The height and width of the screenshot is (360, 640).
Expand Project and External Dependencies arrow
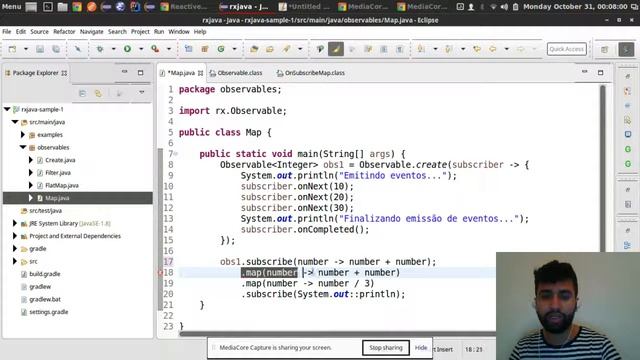click(15, 236)
